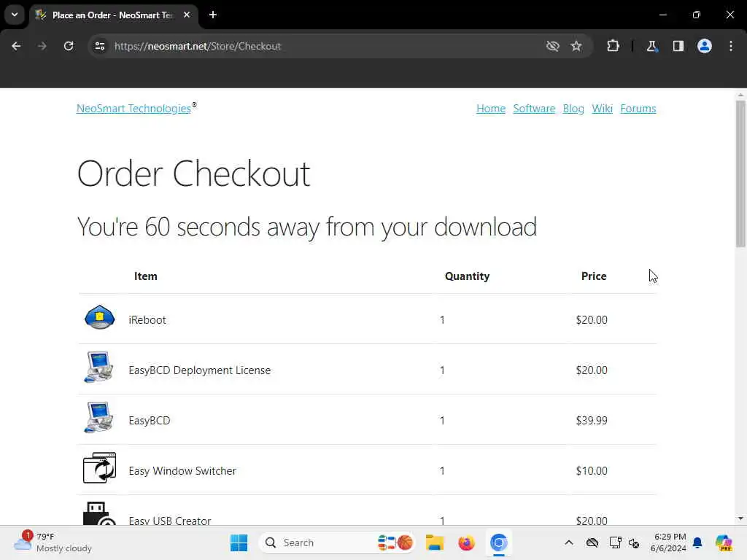Image resolution: width=747 pixels, height=560 pixels.
Task: Open Chrome three-dot menu
Action: click(x=731, y=46)
